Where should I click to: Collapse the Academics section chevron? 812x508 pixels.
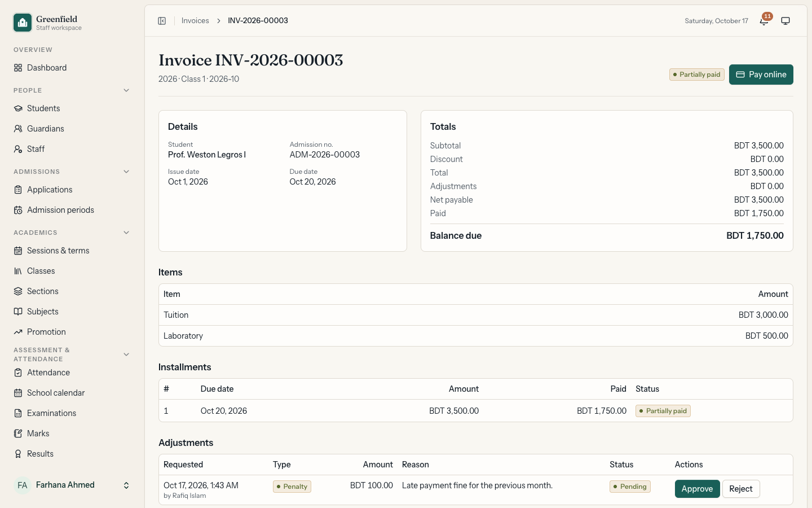coord(126,233)
